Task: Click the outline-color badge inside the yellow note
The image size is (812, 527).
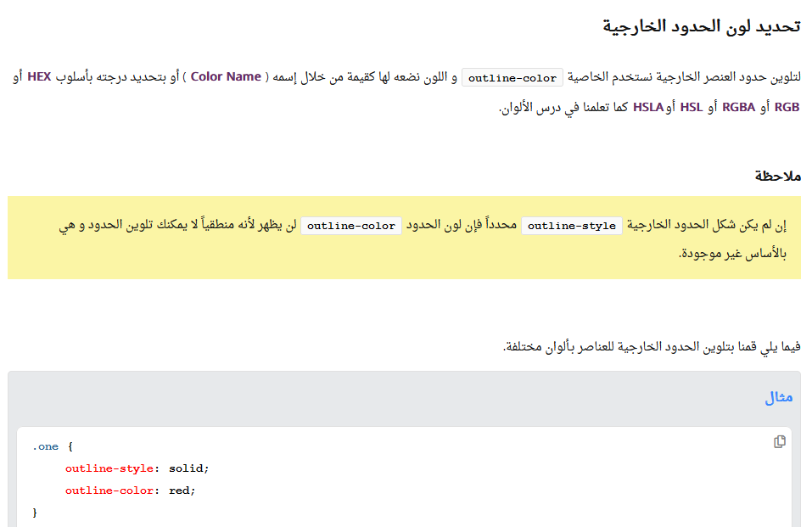Action: tap(350, 226)
